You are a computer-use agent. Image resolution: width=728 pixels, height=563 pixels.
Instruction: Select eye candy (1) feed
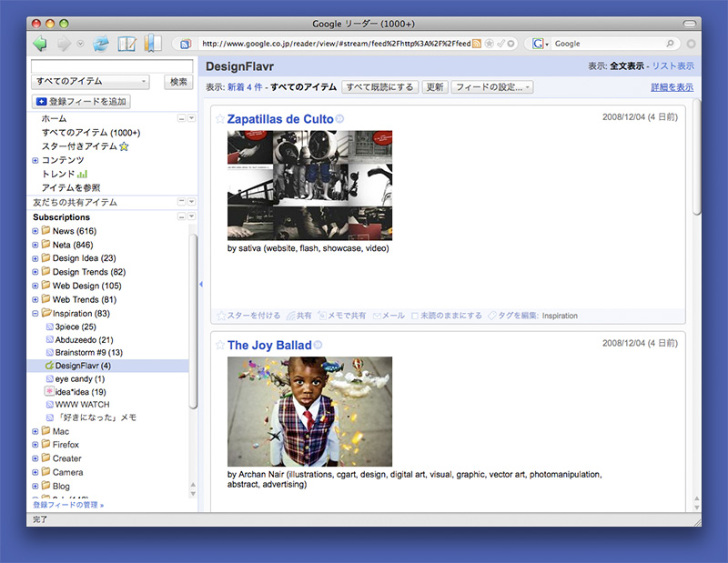pyautogui.click(x=80, y=378)
